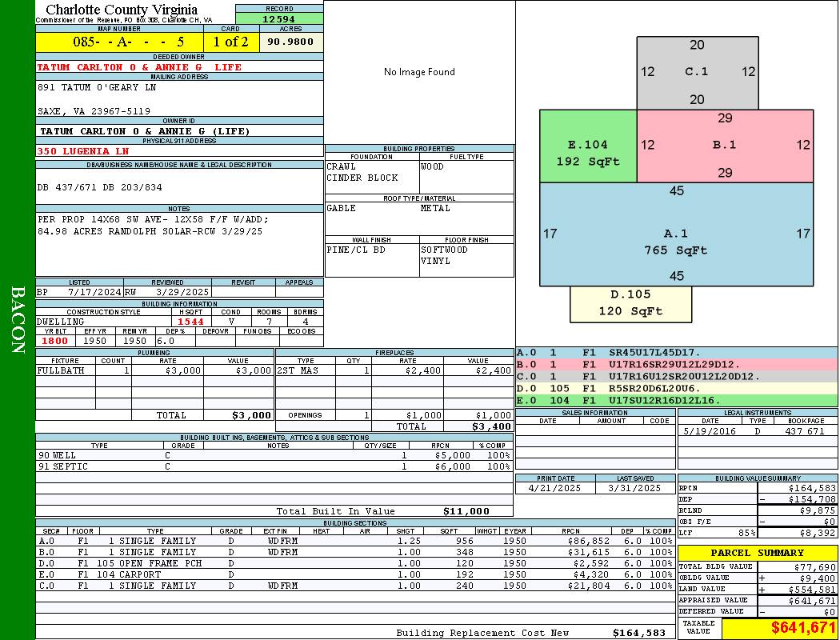Click the D.0 OPEN FRAME PCH section row

click(356, 563)
